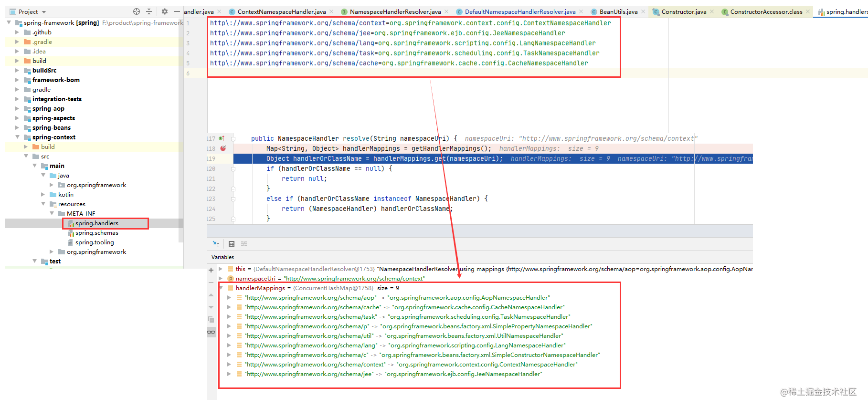This screenshot has width=868, height=408.
Task: Open the Project view dropdown
Action: 44,12
